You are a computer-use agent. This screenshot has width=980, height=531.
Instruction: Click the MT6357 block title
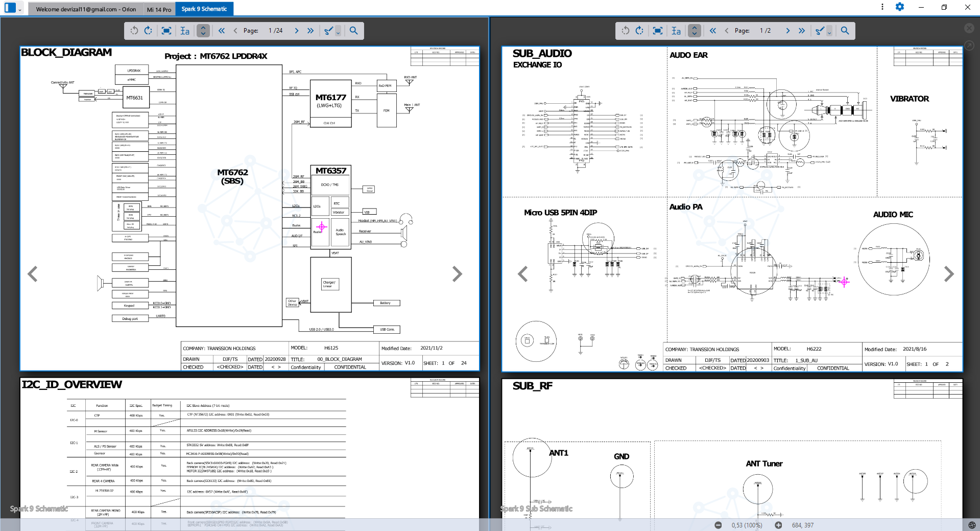331,171
